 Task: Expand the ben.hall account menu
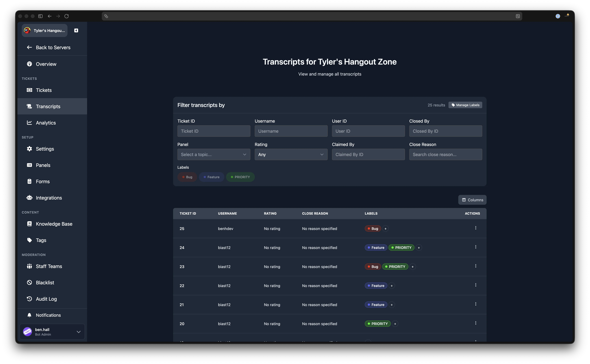pos(52,332)
